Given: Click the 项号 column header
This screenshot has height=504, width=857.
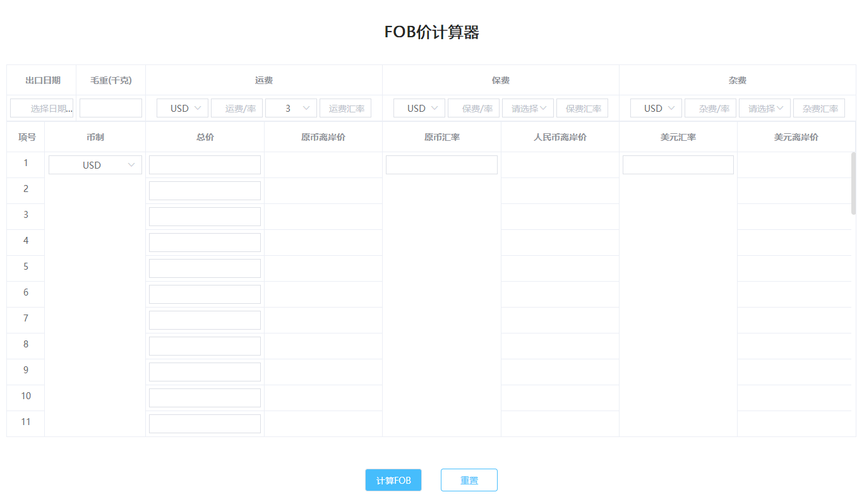Looking at the screenshot, I should pos(26,137).
